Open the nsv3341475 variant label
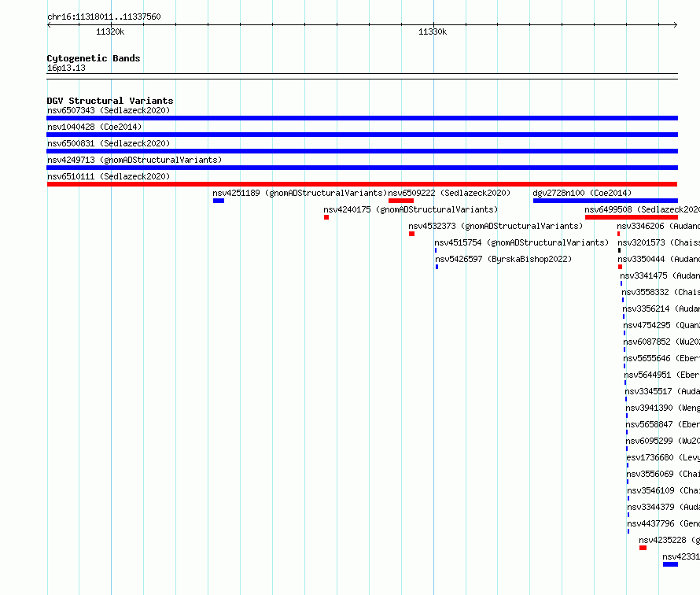 point(660,275)
